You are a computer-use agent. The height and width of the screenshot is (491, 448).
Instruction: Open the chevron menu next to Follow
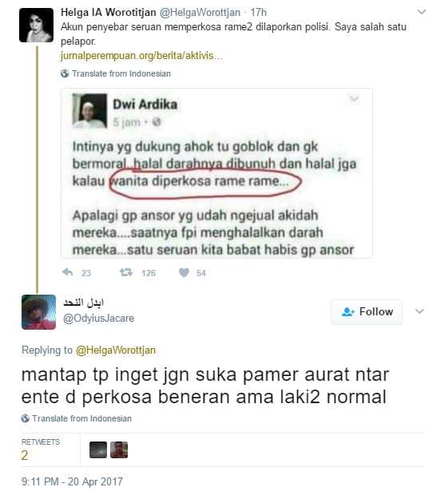(x=419, y=311)
